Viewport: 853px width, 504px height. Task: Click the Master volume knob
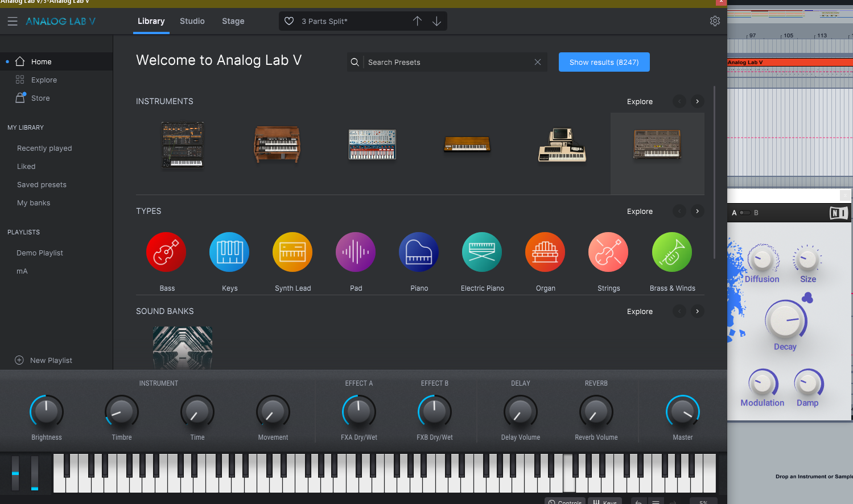pos(682,412)
